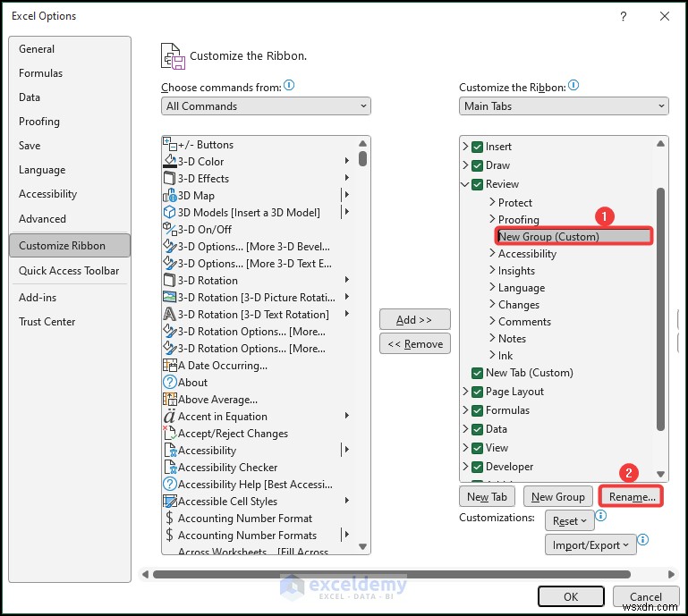
Task: Expand the Comments group
Action: [492, 321]
